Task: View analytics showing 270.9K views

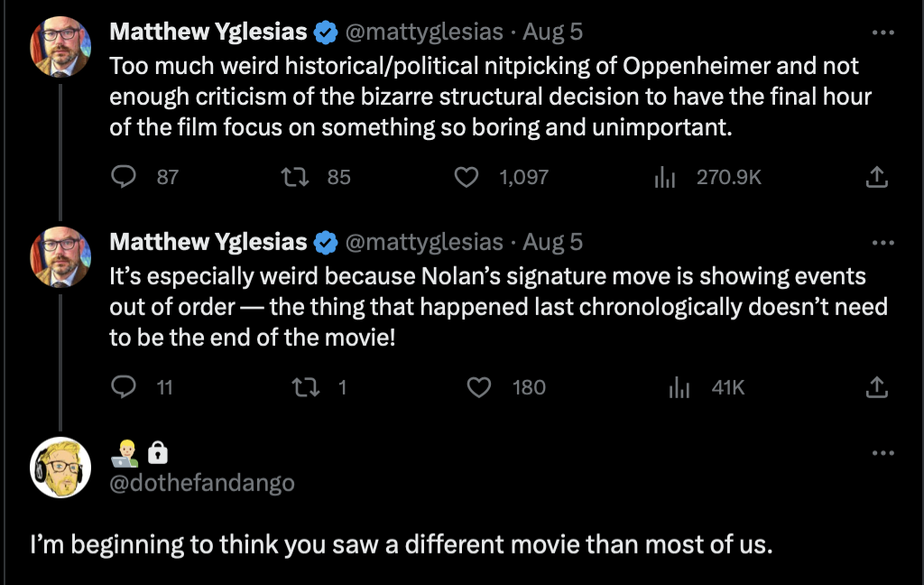Action: (664, 178)
